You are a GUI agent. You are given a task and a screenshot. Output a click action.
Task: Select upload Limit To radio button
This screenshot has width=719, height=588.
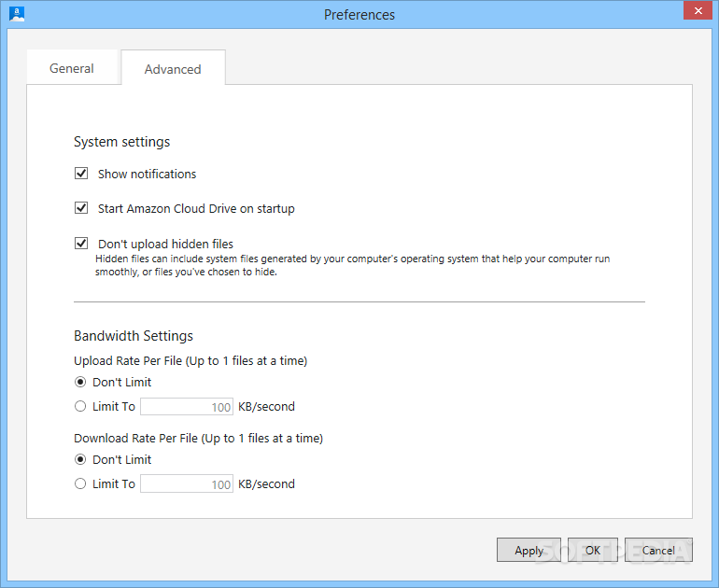pos(80,406)
